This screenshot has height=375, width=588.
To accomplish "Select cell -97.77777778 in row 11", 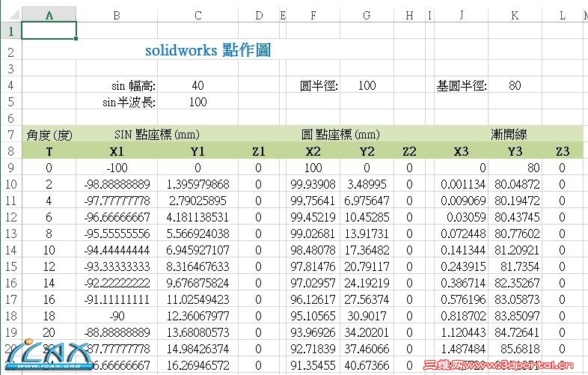I will tap(117, 201).
